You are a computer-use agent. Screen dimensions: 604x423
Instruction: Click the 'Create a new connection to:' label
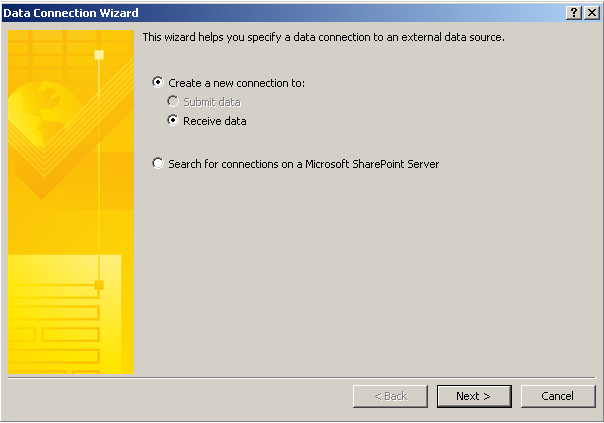point(237,83)
